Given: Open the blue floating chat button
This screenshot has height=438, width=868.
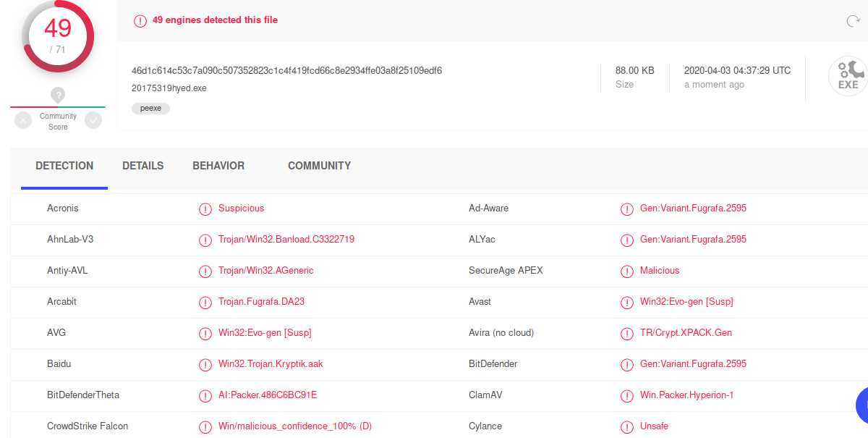Looking at the screenshot, I should (x=862, y=405).
